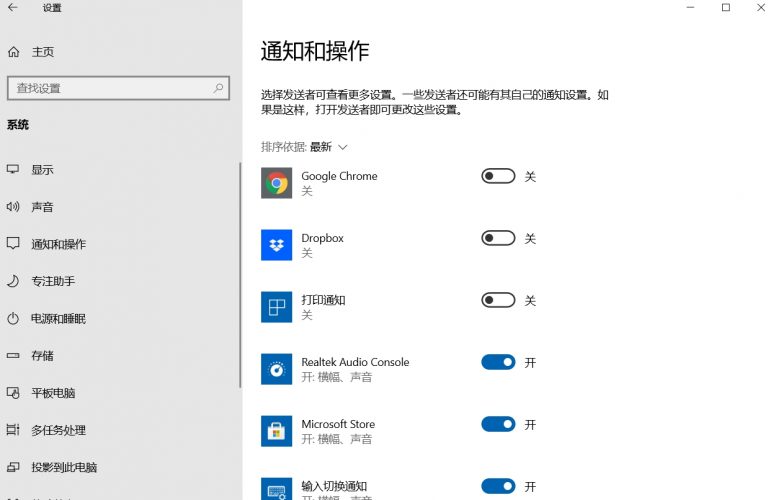Screen dimensions: 768x500
Task: Click the Realtek Audio Console icon
Action: tap(276, 369)
